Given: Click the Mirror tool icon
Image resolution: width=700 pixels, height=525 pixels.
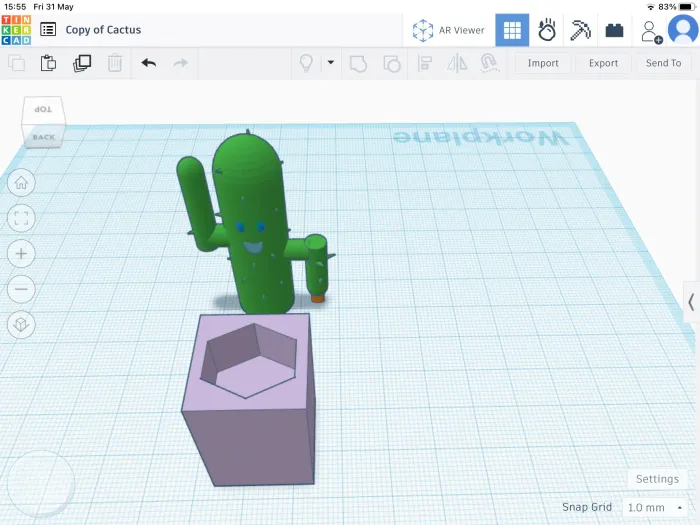Looking at the screenshot, I should 457,63.
